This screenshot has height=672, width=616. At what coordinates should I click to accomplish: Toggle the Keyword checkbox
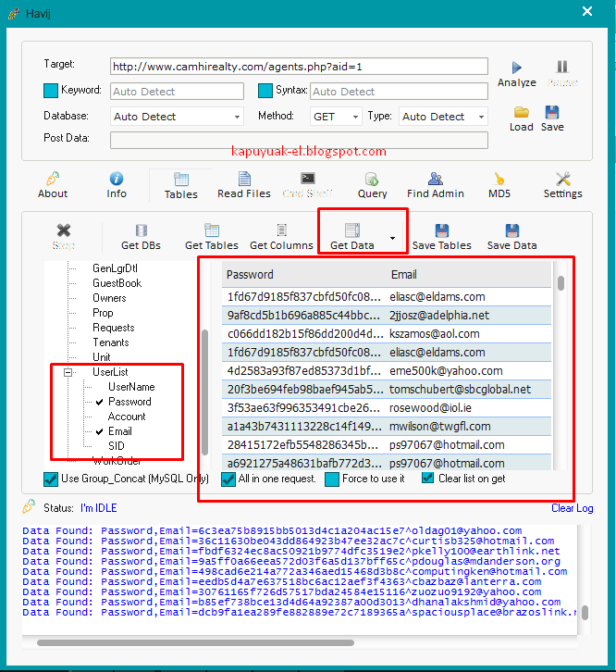tap(51, 91)
